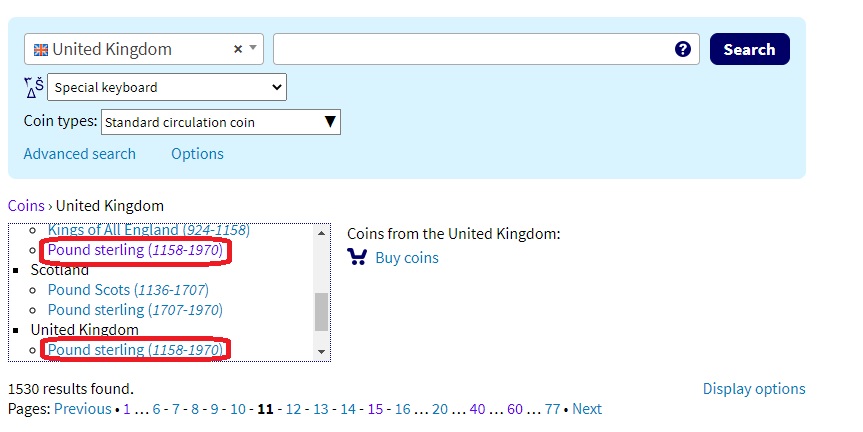
Task: Go to results page 1
Action: (x=127, y=409)
